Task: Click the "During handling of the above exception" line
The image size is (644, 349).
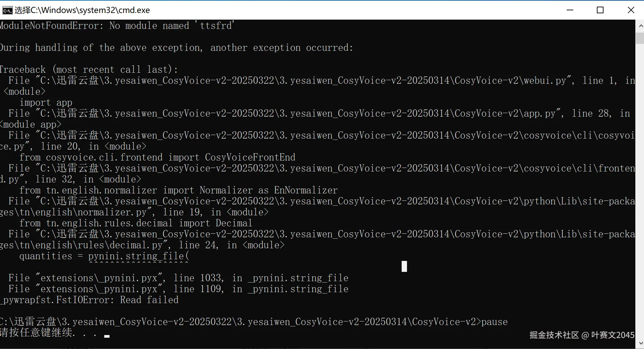Action: [x=176, y=48]
